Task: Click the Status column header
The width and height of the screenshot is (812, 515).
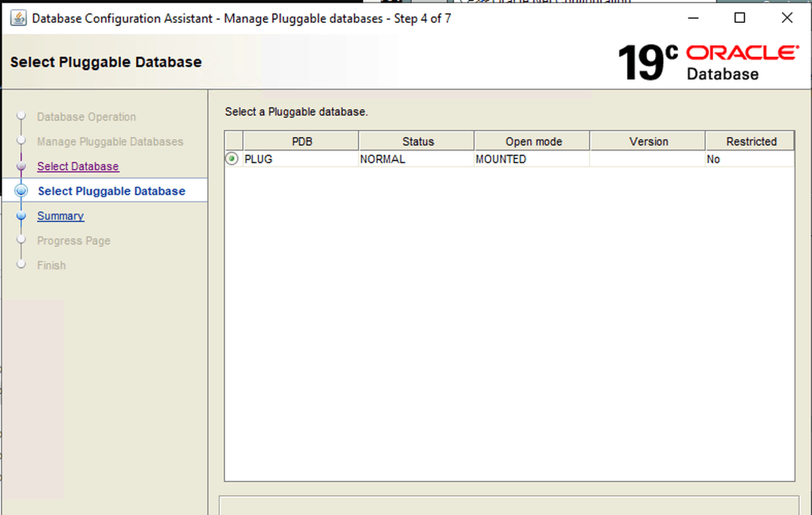Action: tap(417, 141)
